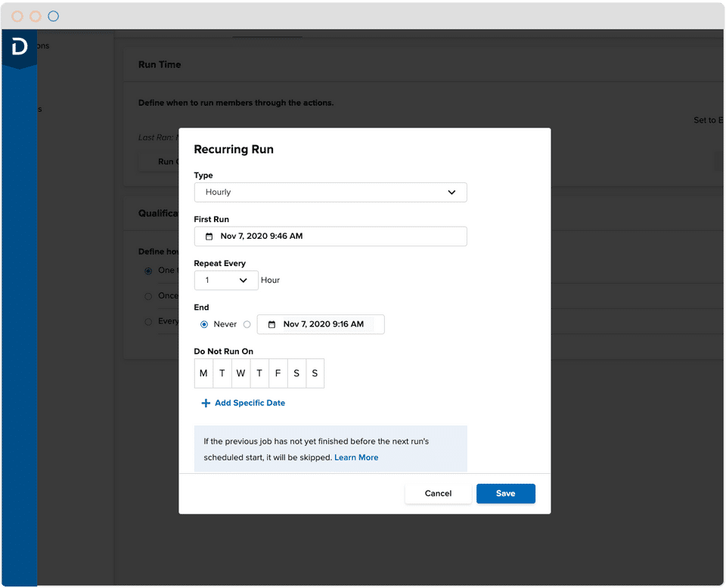Viewport: 726px width, 588px height.
Task: Click the Recurring Run heading
Action: (234, 150)
